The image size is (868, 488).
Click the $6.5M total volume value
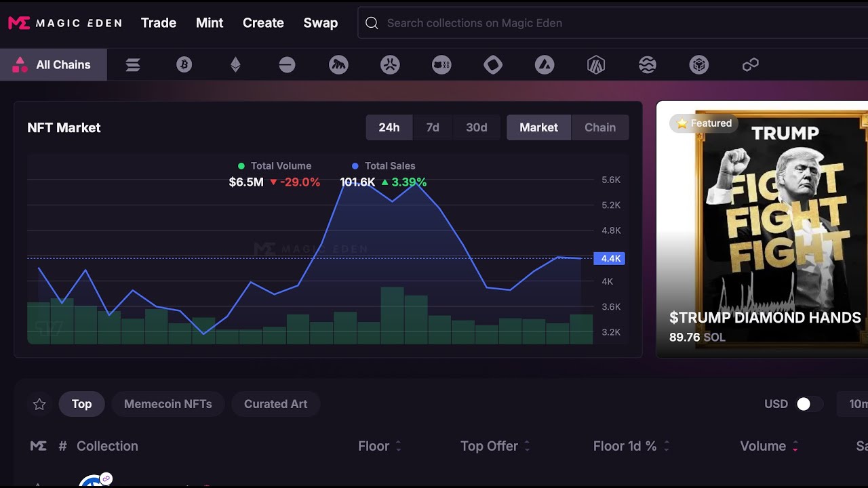[246, 182]
